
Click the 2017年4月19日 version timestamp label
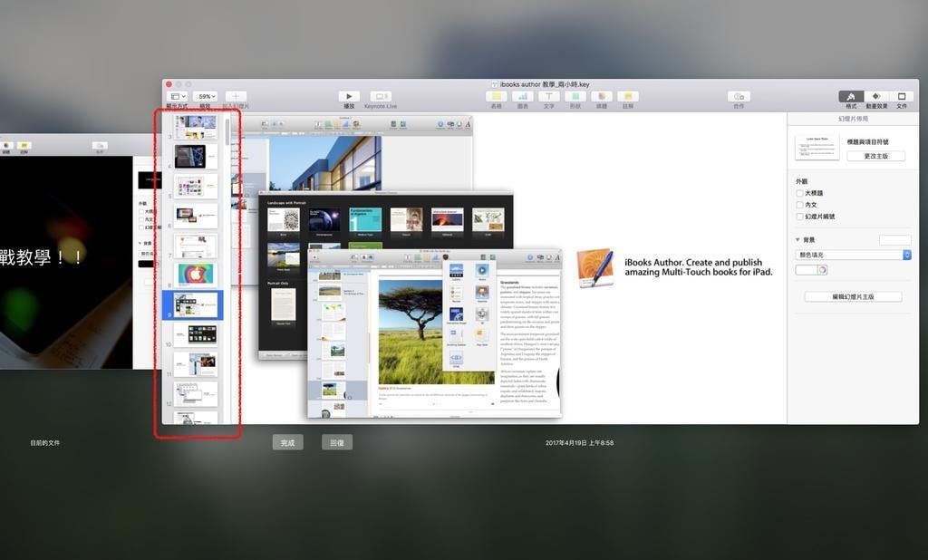(579, 443)
